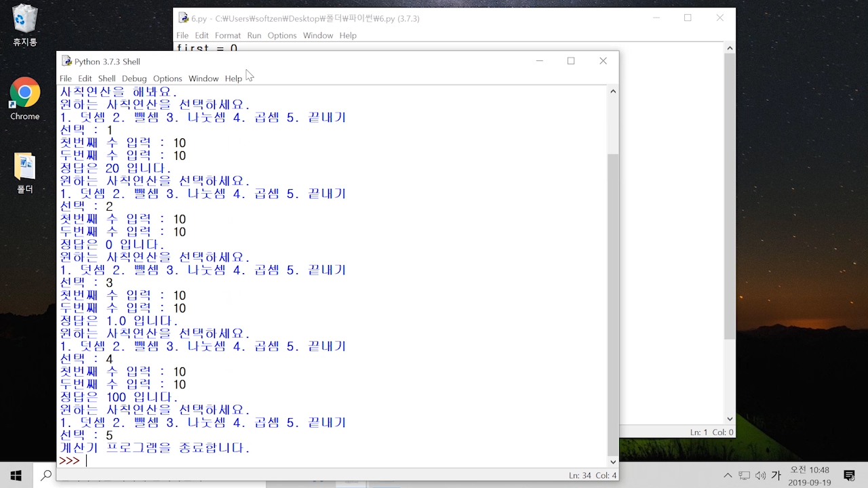Show hidden system tray icons
The width and height of the screenshot is (868, 488).
728,476
